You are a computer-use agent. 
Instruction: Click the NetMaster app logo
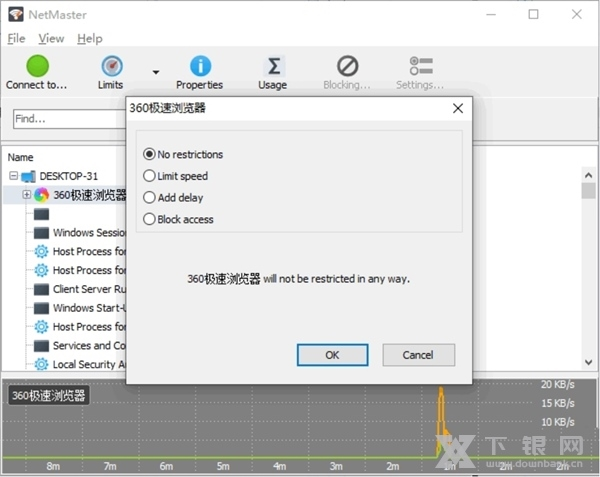(16, 15)
